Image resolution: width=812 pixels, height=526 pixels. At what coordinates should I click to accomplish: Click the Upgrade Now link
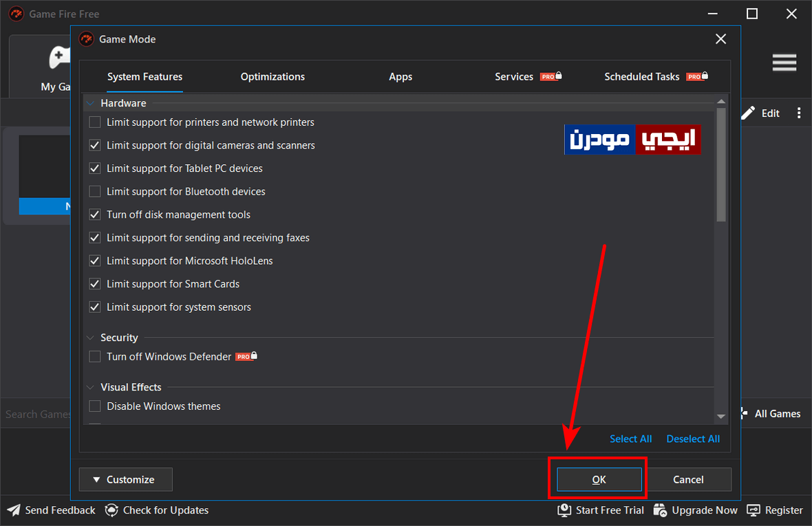[x=705, y=510]
